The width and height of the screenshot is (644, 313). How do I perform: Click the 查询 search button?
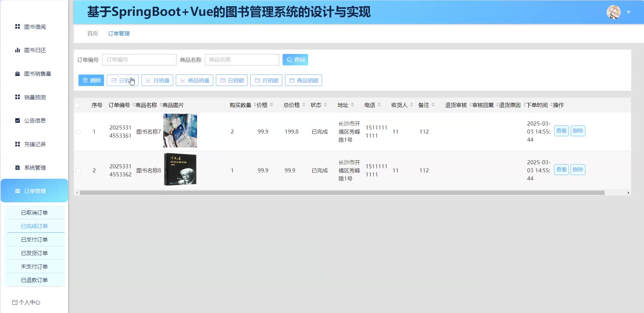295,60
